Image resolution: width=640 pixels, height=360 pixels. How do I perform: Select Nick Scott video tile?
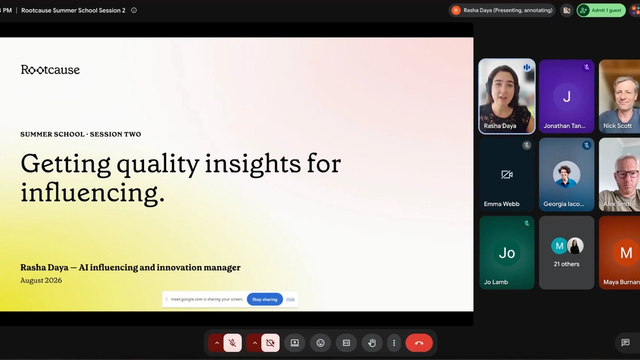[619, 96]
